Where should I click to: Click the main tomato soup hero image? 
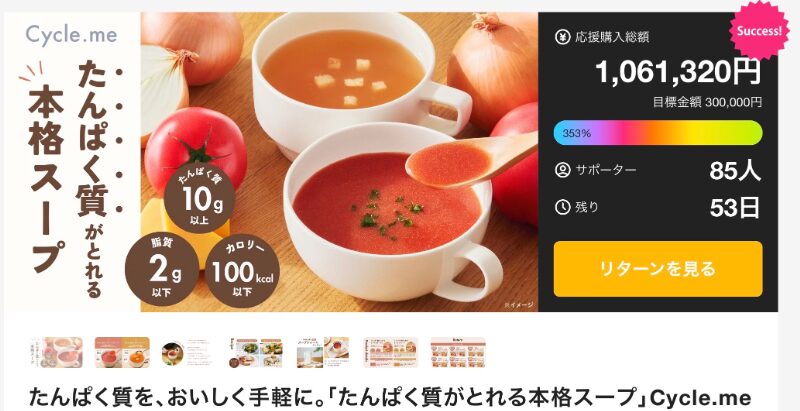pos(339,162)
